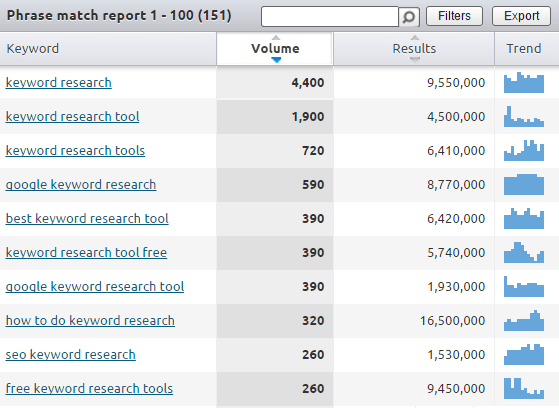This screenshot has width=559, height=408.
Task: Select the volume value 4,400
Action: (308, 83)
